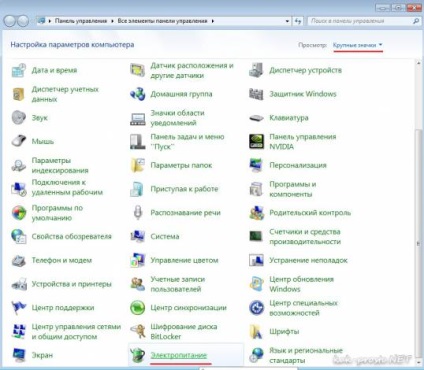Expand the address bar history dropdown arrow
The image size is (424, 370).
pyautogui.click(x=287, y=21)
